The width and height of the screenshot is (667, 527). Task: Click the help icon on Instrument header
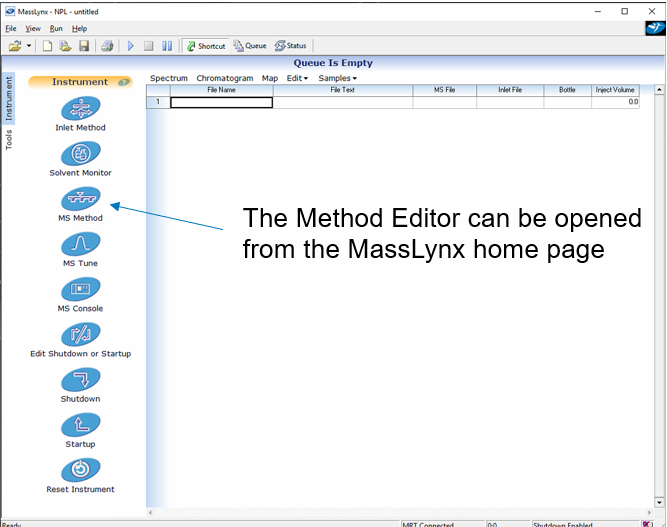pyautogui.click(x=124, y=82)
